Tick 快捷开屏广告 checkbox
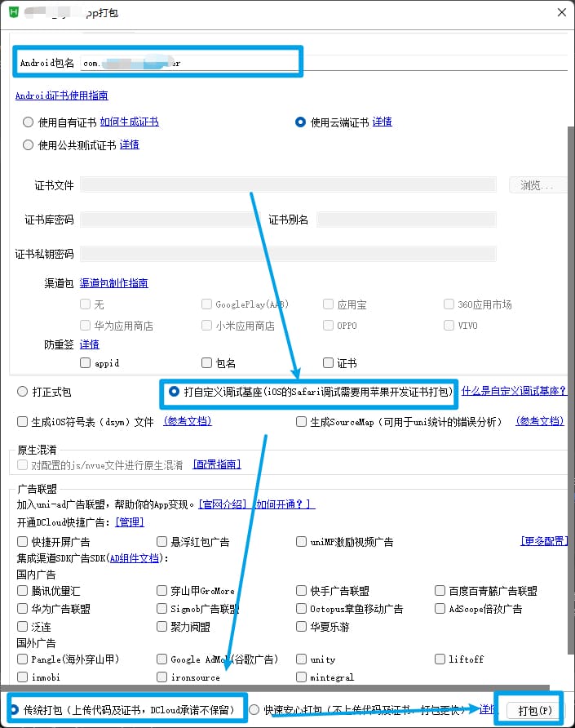 point(23,542)
